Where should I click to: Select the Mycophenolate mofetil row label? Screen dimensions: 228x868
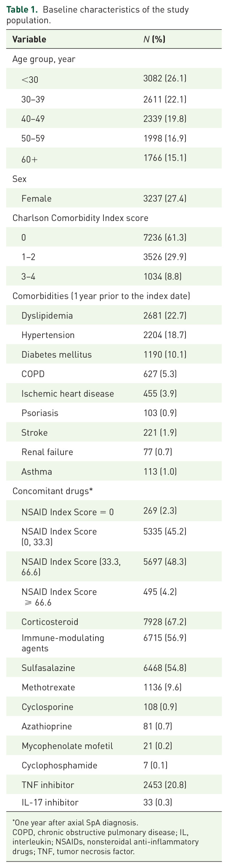[67, 746]
